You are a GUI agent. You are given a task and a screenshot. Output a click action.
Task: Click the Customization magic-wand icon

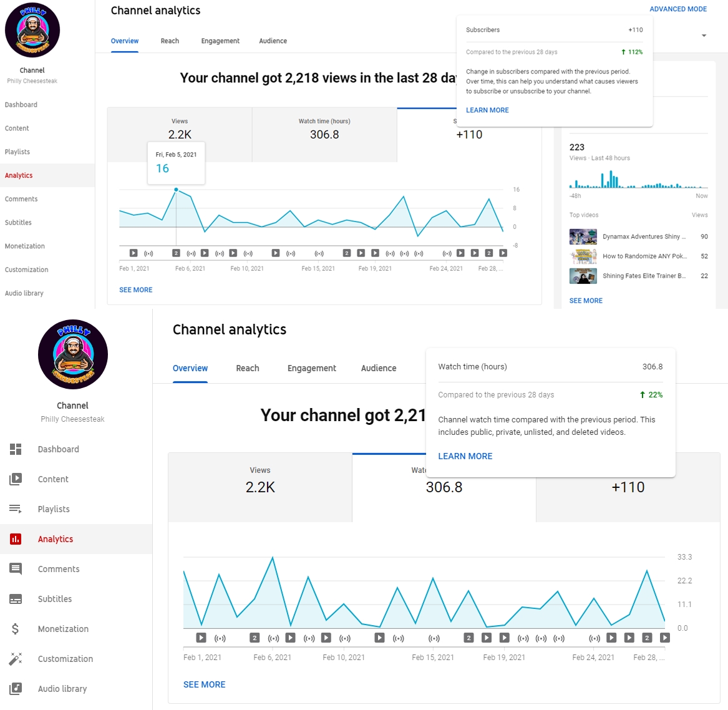16,658
